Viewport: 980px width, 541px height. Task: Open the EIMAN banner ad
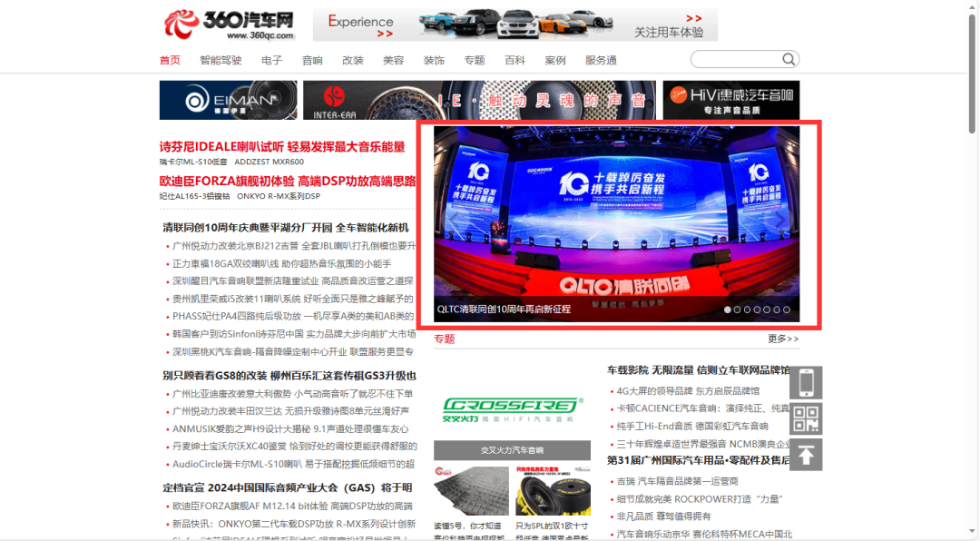point(228,100)
